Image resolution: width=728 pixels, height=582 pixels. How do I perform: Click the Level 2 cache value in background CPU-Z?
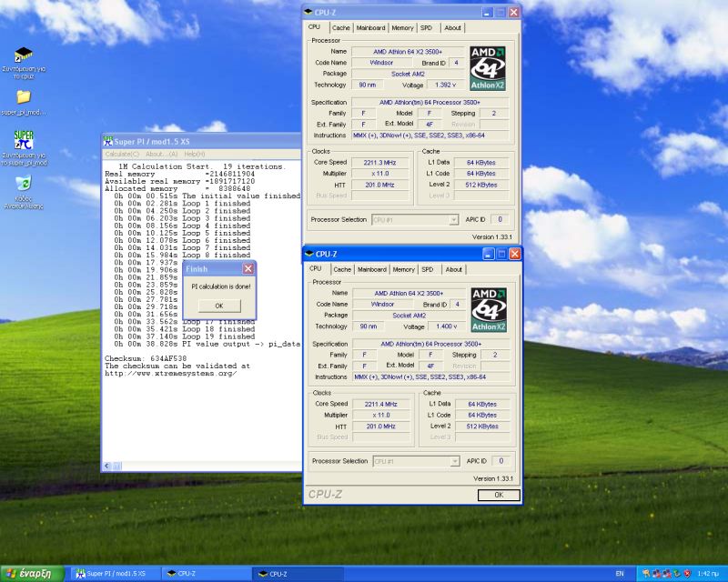click(x=481, y=185)
